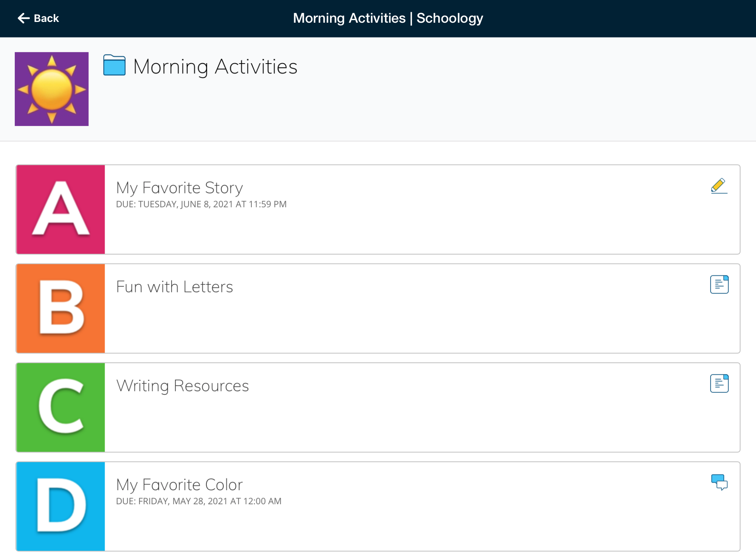
Task: Tap the sun course thumbnail image
Action: pos(52,89)
